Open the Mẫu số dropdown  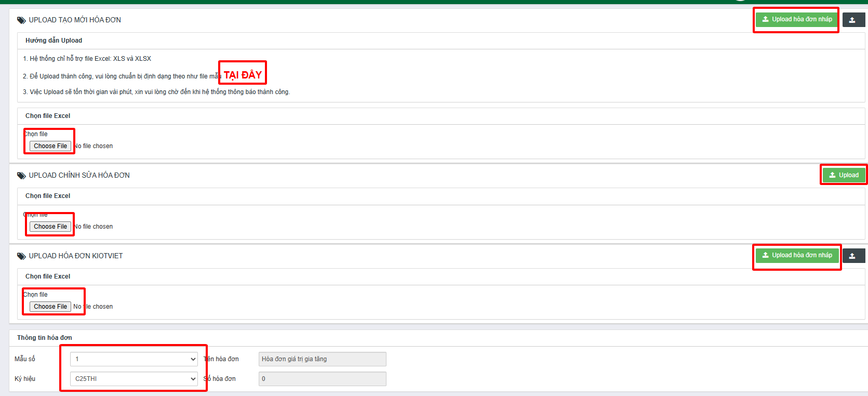pos(134,359)
